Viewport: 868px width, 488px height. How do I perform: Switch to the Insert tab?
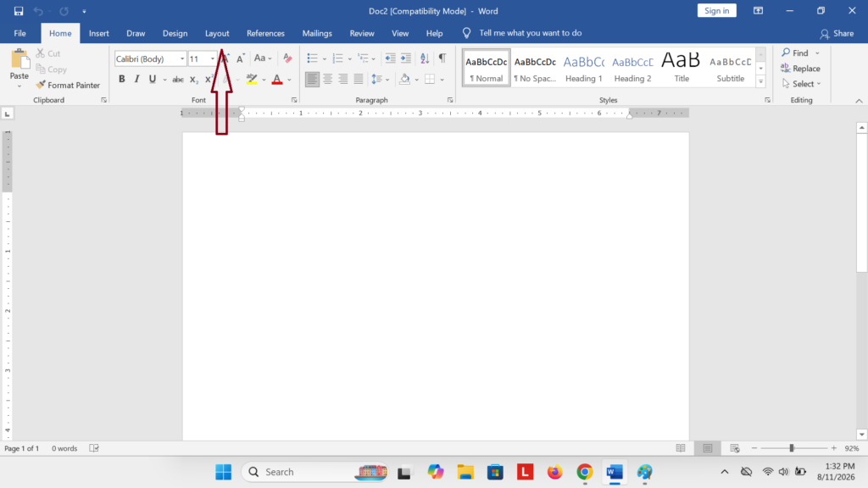[x=98, y=33]
